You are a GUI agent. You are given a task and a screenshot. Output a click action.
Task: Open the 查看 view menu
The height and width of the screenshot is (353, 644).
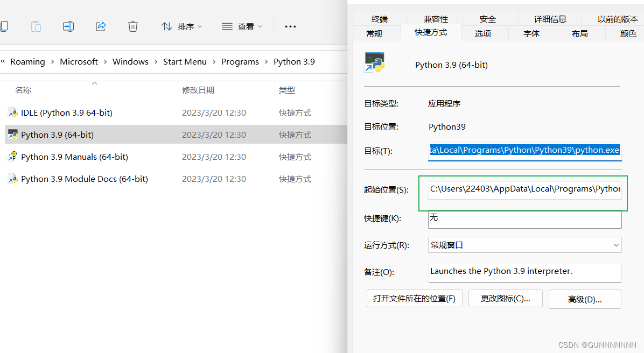(x=242, y=27)
